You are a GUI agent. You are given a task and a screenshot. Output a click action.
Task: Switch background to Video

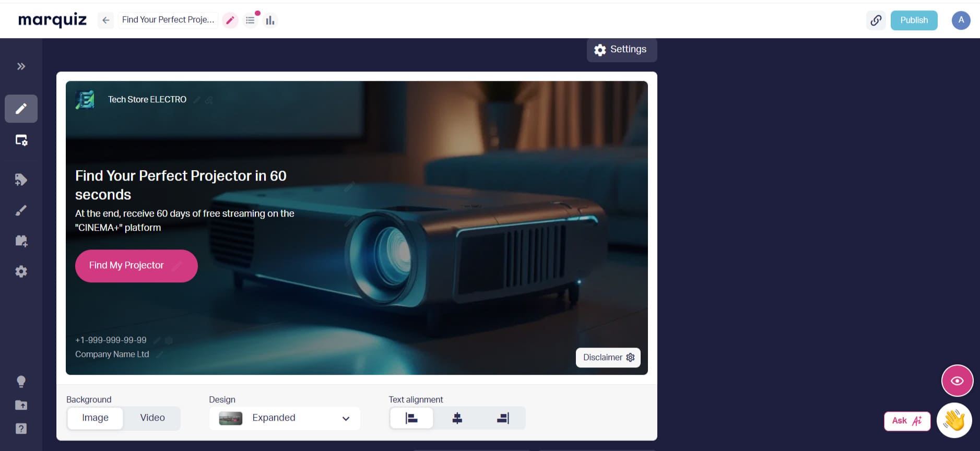click(152, 418)
